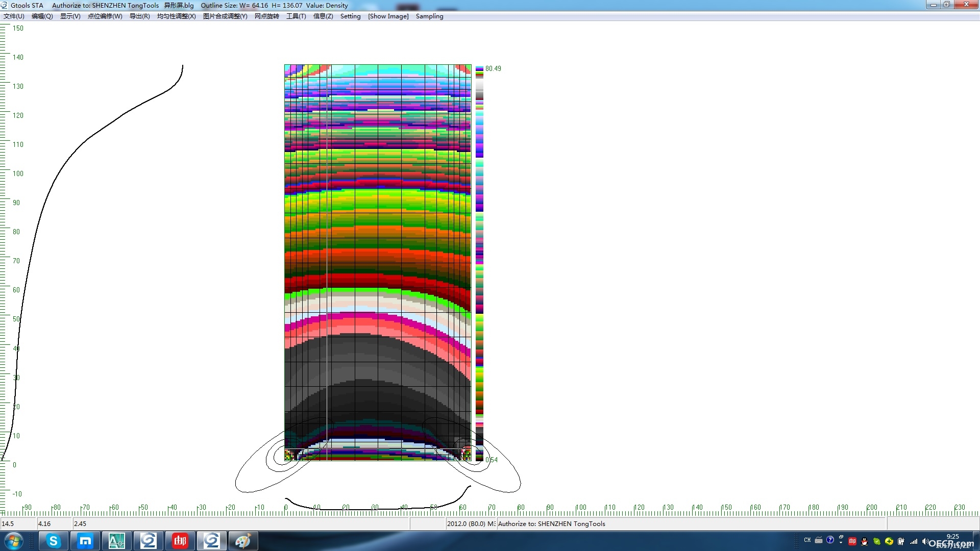Launch the Maxthon browser taskbar icon
The width and height of the screenshot is (980, 551).
click(85, 541)
